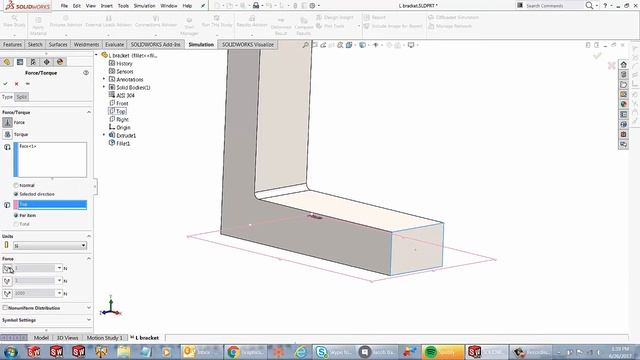The height and width of the screenshot is (360, 640).
Task: Open the FeatureManager design tree tab
Action: [x=7, y=62]
